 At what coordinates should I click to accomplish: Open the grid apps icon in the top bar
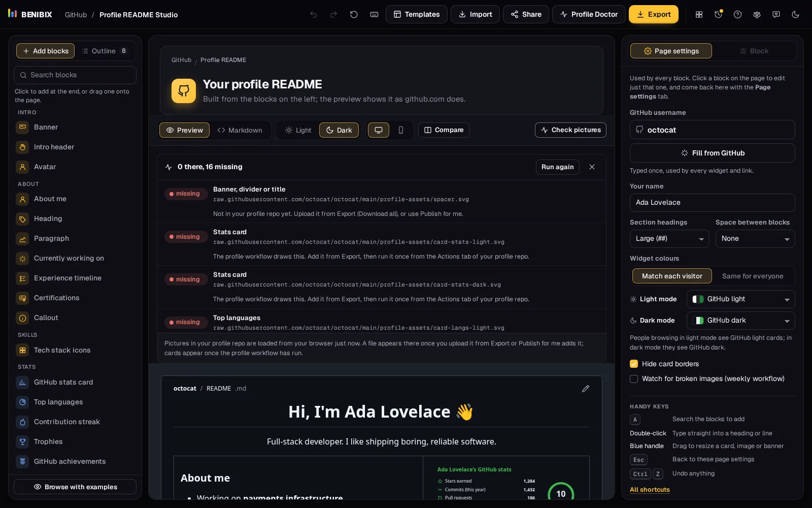tap(699, 15)
